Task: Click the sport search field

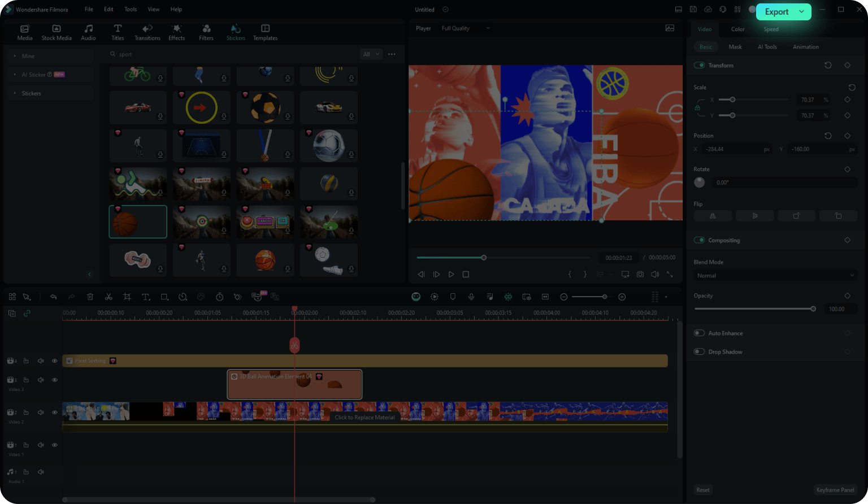Action: [232, 54]
